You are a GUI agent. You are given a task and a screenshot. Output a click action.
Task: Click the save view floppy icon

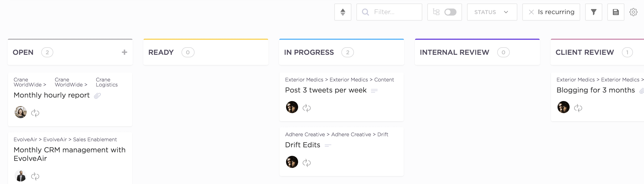(x=616, y=12)
